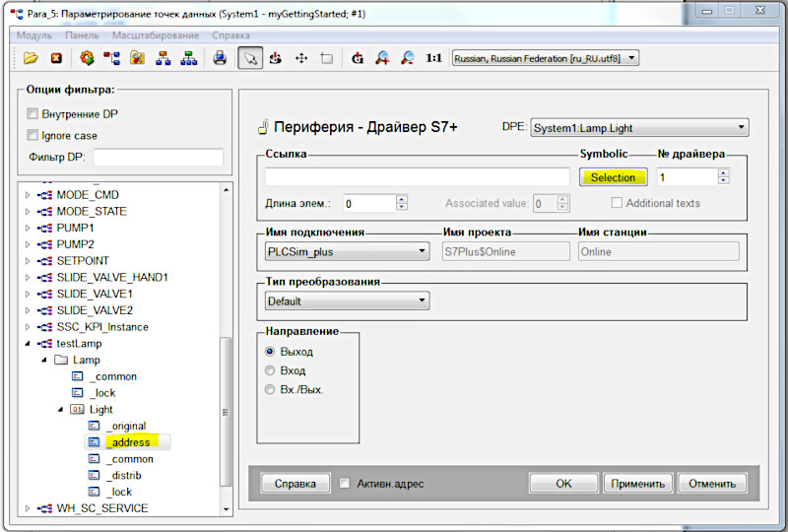Screen dimensions: 788x532
Task: Click the Справка help button
Action: (295, 483)
